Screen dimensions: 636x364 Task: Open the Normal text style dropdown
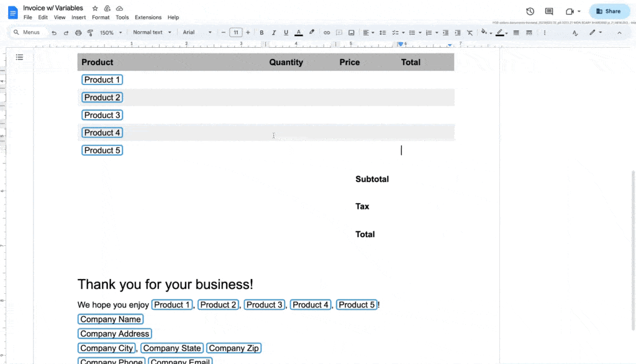tap(152, 32)
